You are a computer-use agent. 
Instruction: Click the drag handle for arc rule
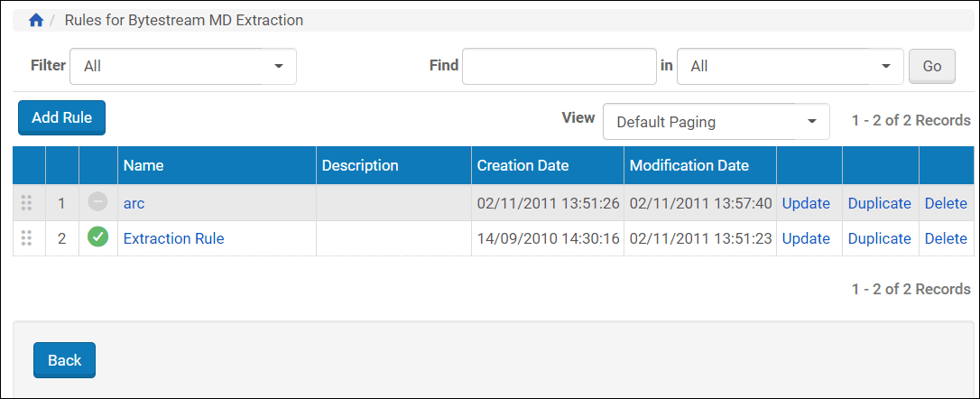(26, 203)
